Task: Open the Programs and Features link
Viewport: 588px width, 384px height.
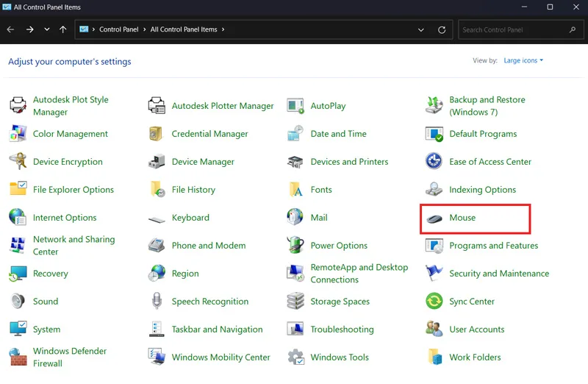Action: pyautogui.click(x=493, y=246)
